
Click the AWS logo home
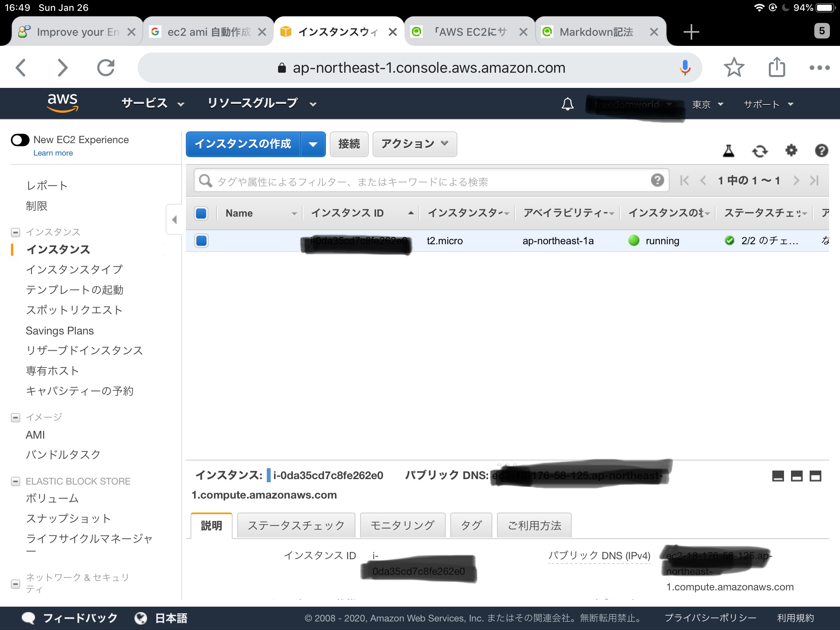[62, 103]
